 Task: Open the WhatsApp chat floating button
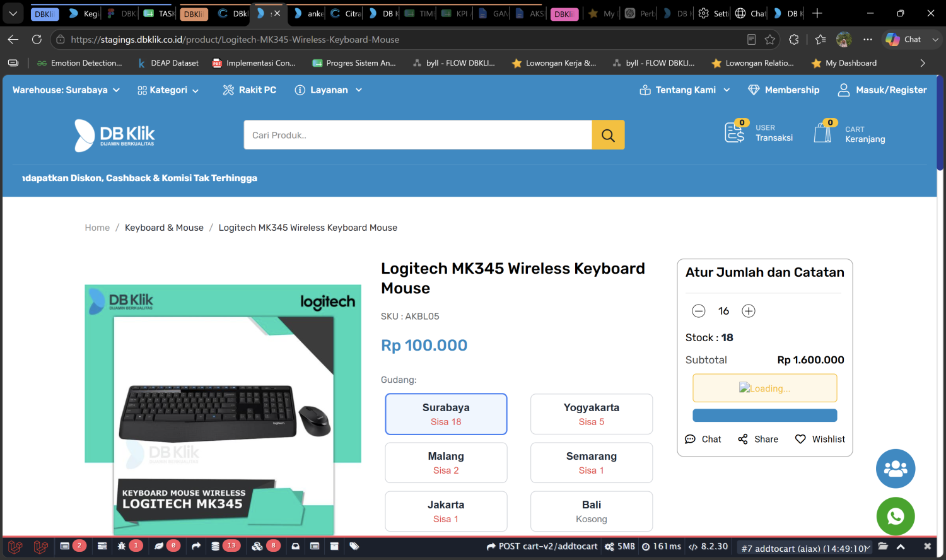[896, 516]
